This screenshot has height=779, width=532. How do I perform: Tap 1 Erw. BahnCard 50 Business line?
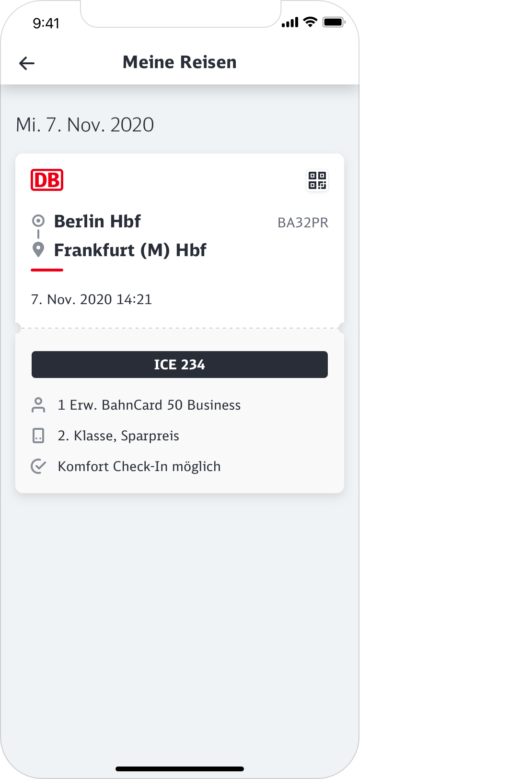click(x=149, y=405)
